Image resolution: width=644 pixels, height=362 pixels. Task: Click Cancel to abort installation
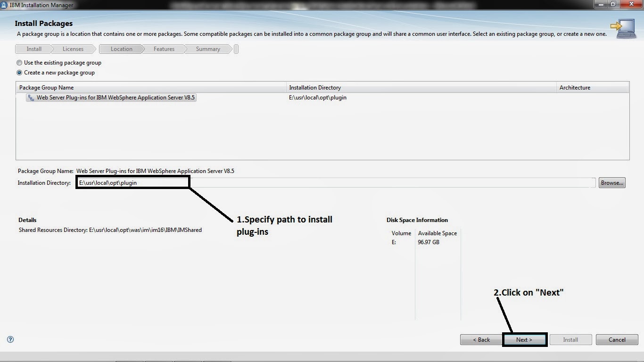[x=617, y=339]
